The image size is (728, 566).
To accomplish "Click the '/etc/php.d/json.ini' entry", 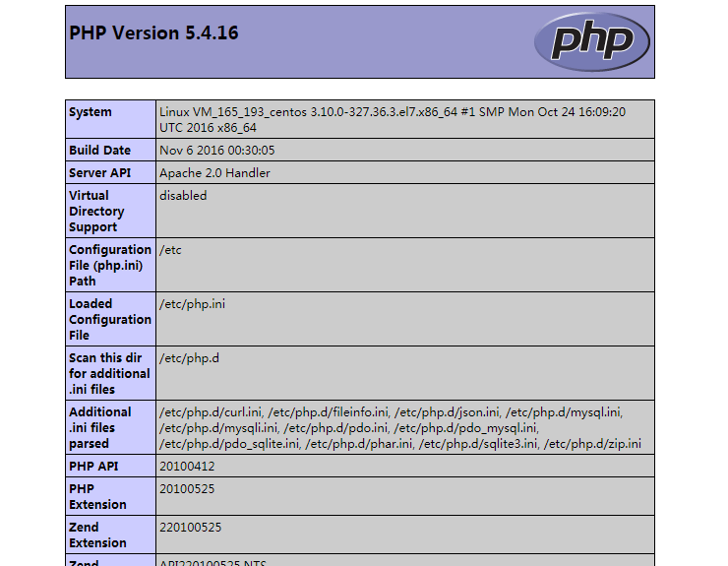I will (447, 412).
